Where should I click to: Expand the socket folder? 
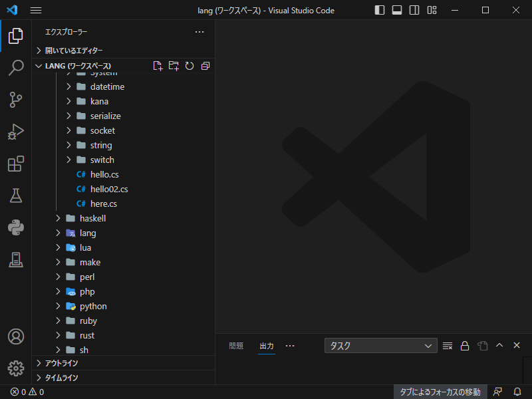[x=124, y=130]
